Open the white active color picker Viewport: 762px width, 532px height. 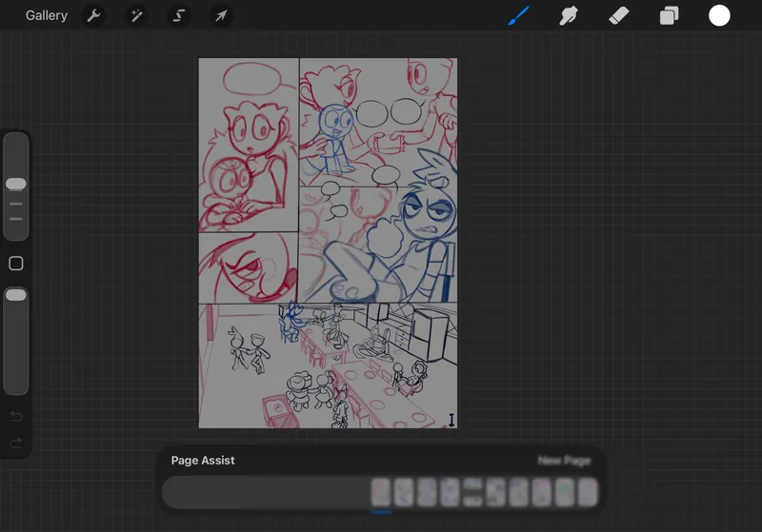pyautogui.click(x=719, y=15)
